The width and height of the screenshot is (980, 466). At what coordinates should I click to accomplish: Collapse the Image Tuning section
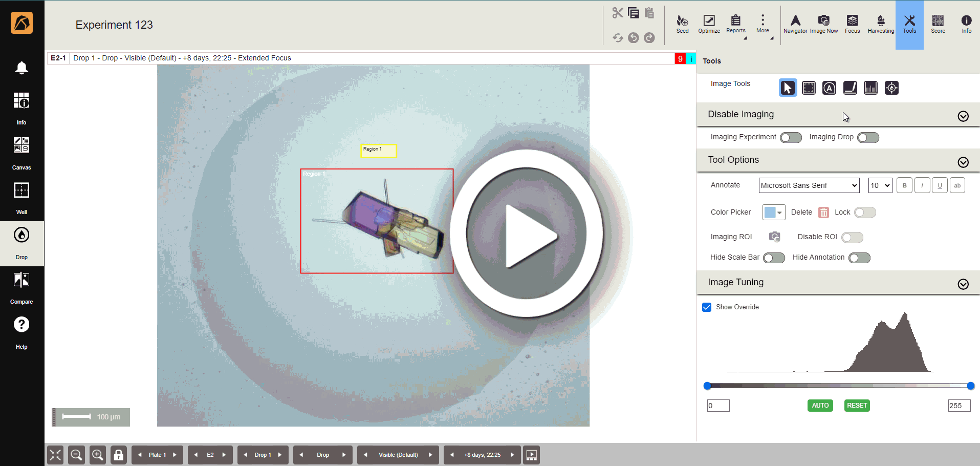click(963, 284)
